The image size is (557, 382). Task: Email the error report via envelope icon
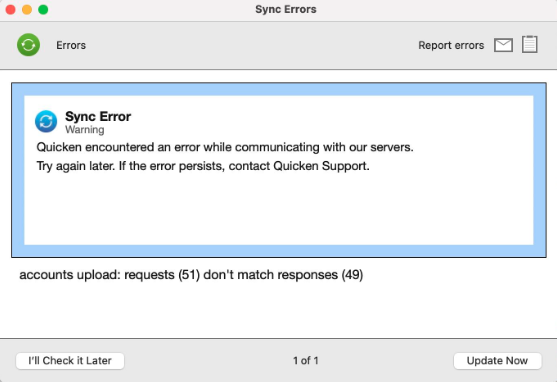(x=503, y=45)
